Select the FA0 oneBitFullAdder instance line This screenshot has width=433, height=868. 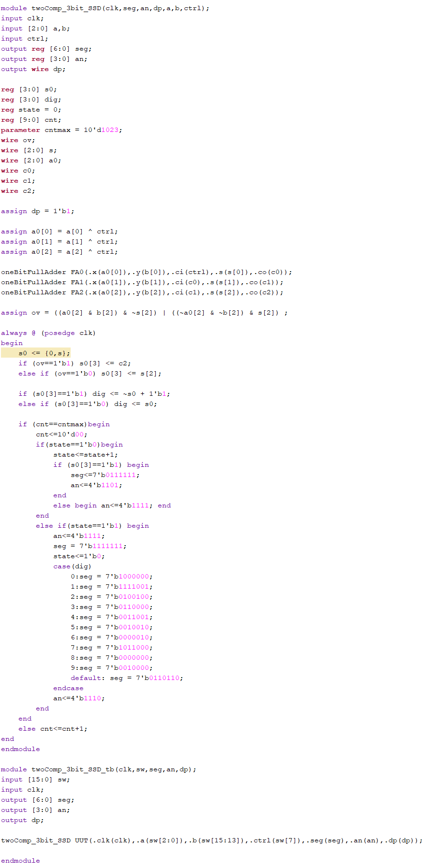146,272
